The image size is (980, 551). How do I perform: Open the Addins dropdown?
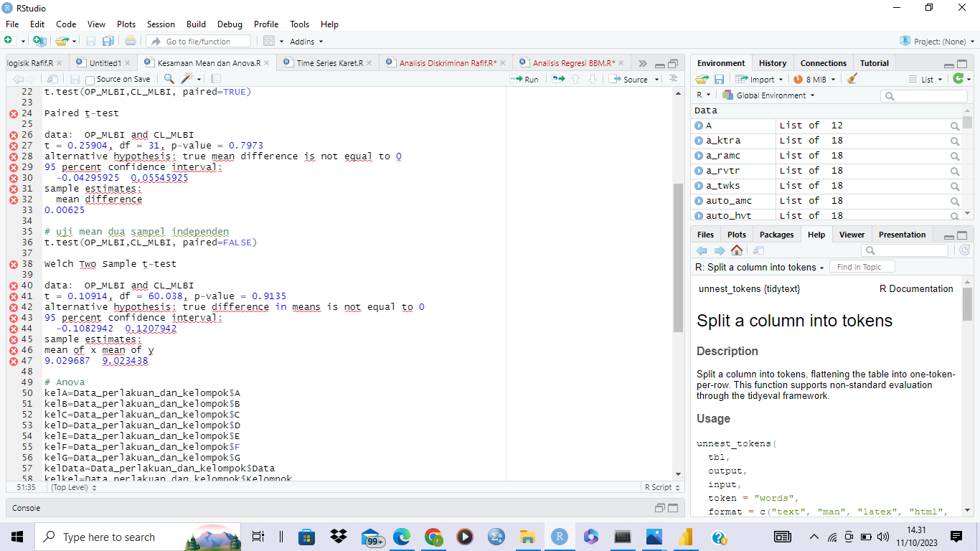[x=306, y=42]
